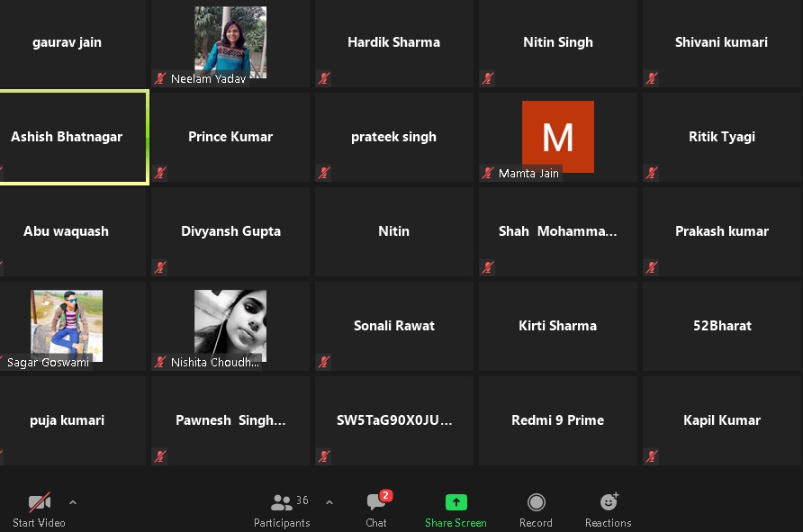This screenshot has height=532, width=803.
Task: Click the prateek singh name
Action: click(393, 137)
